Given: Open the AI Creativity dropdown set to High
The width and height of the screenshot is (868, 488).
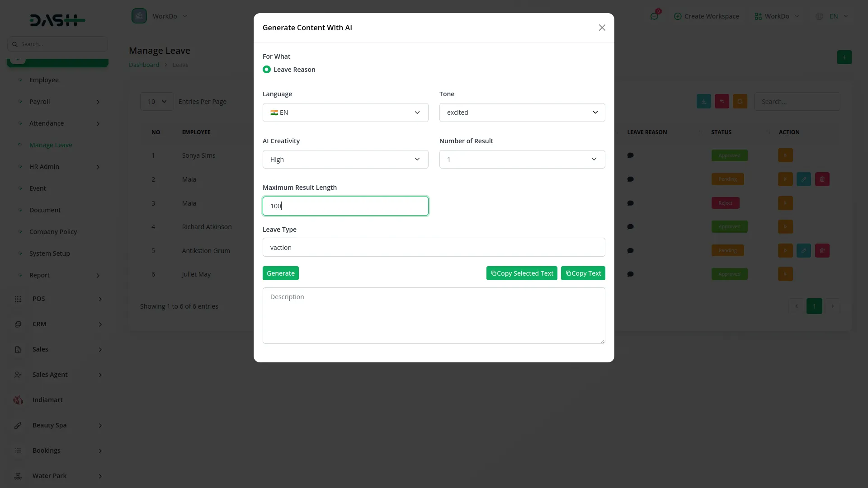Looking at the screenshot, I should (x=345, y=159).
